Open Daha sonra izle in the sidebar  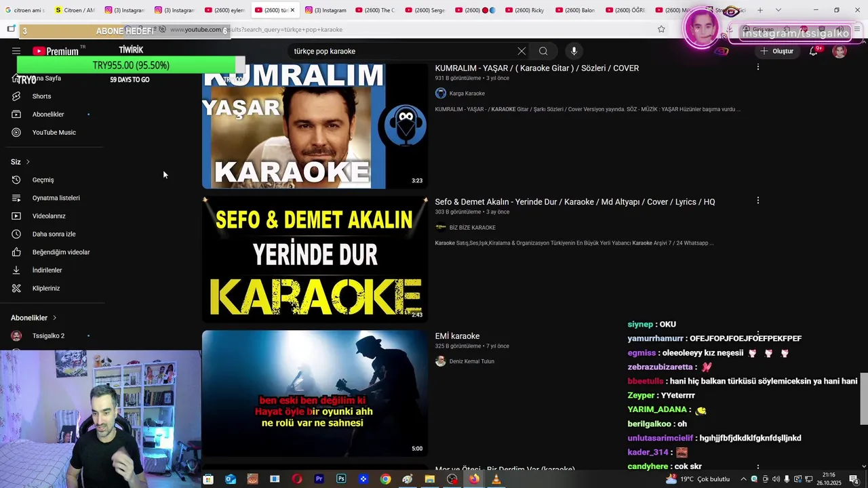(x=54, y=234)
